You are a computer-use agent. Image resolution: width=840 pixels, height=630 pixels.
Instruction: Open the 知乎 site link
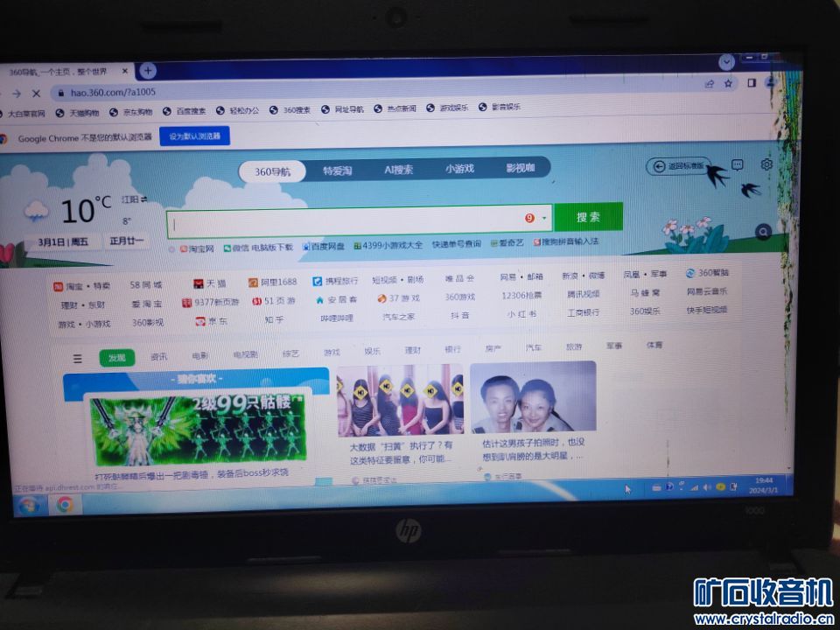click(x=274, y=320)
